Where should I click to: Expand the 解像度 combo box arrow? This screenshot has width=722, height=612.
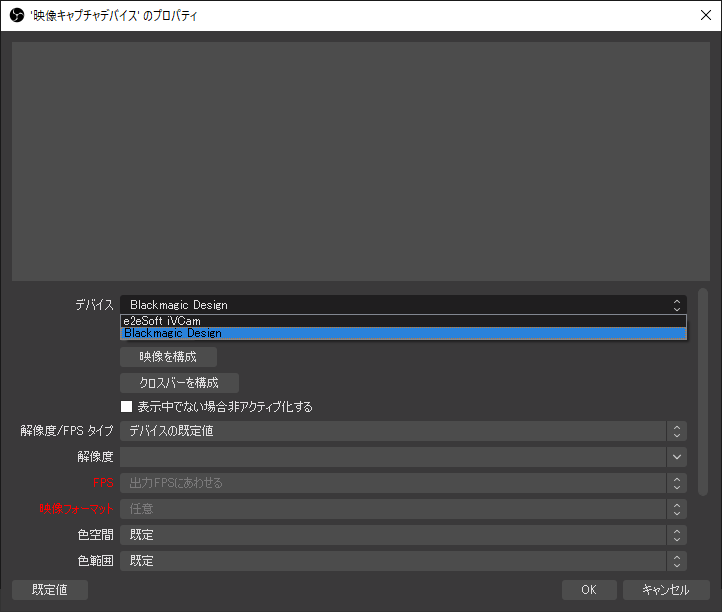(x=676, y=457)
